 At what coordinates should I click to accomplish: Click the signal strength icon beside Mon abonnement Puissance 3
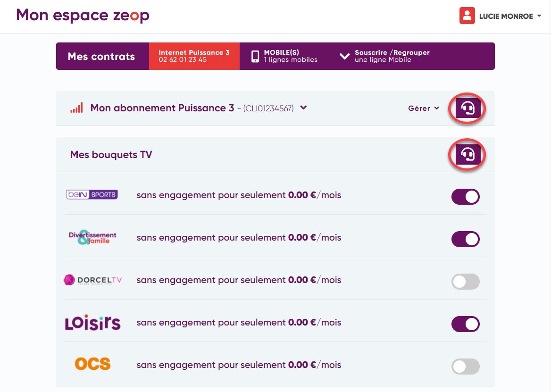76,108
